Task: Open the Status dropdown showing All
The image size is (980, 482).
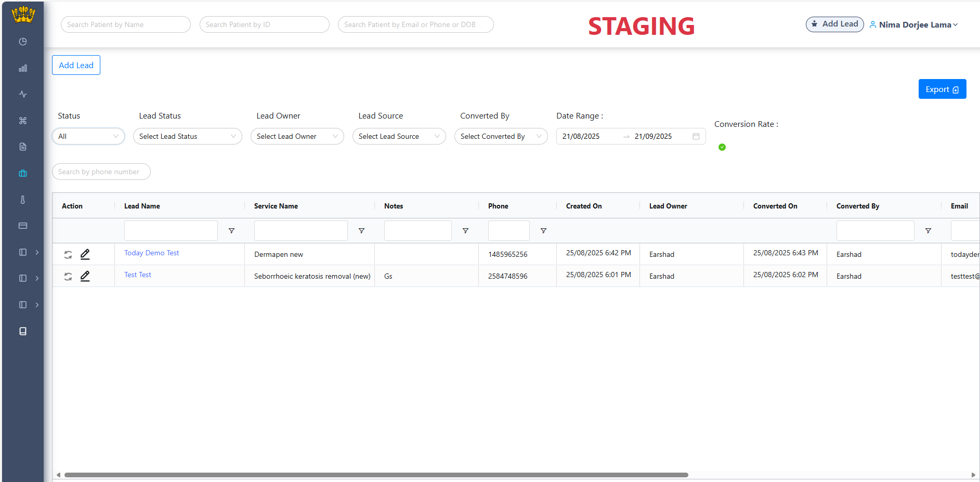Action: 88,136
